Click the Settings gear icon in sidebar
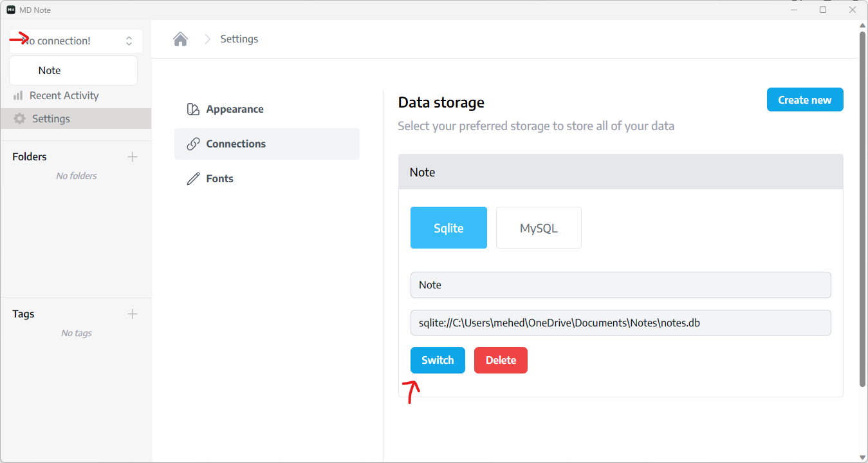The image size is (868, 463). [x=19, y=118]
